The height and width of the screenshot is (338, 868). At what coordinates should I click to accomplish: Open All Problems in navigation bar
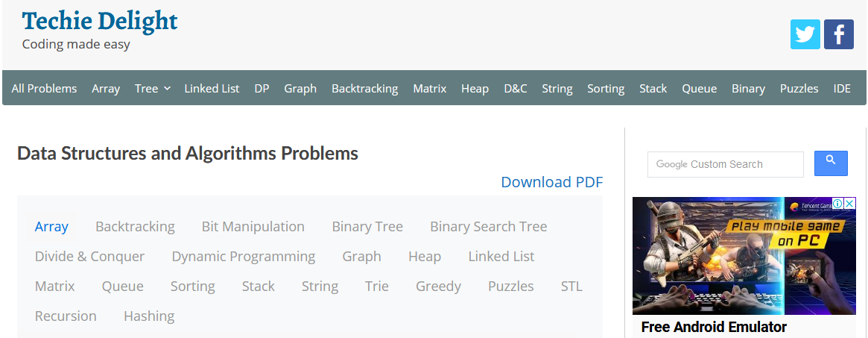[x=44, y=88]
